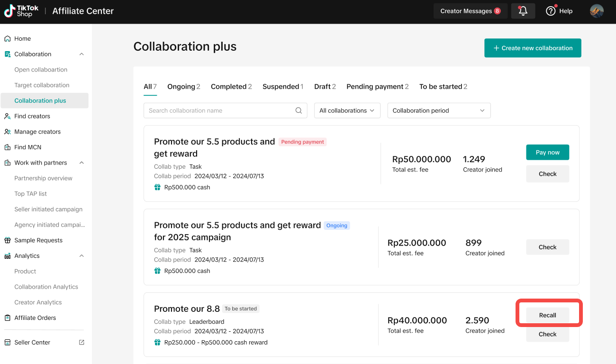Open Seller Center external link icon
Viewport: 616px width, 364px height.
(x=82, y=342)
